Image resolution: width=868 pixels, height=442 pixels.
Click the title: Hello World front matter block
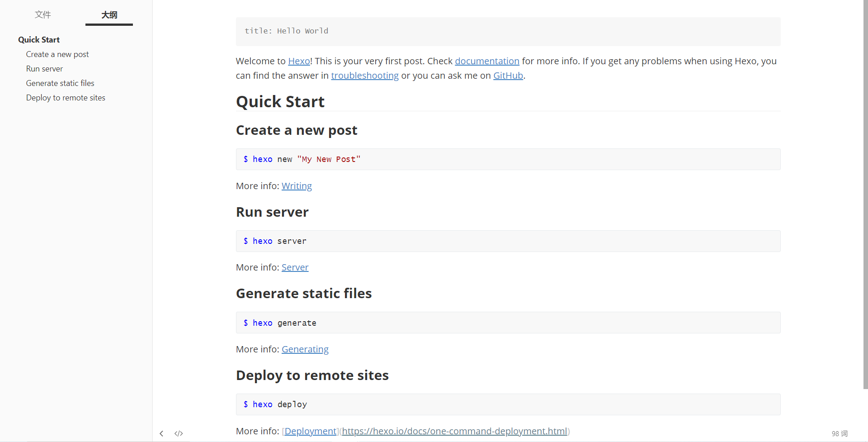(x=508, y=31)
